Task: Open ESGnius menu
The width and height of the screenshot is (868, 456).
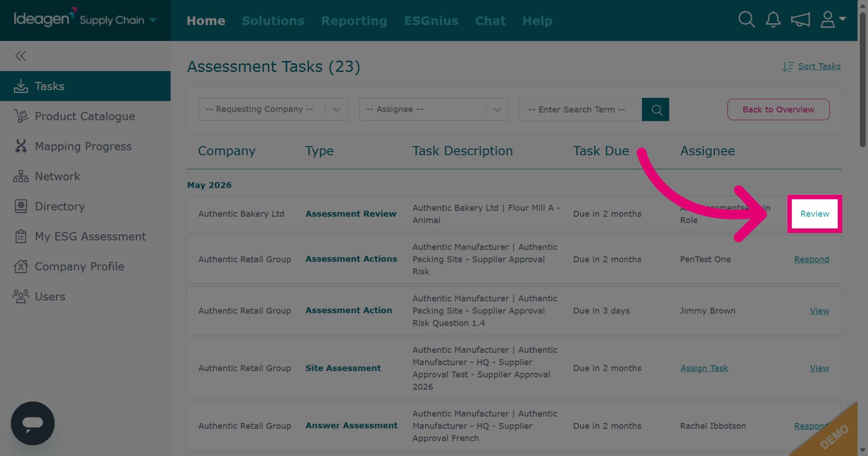Action: [x=431, y=21]
